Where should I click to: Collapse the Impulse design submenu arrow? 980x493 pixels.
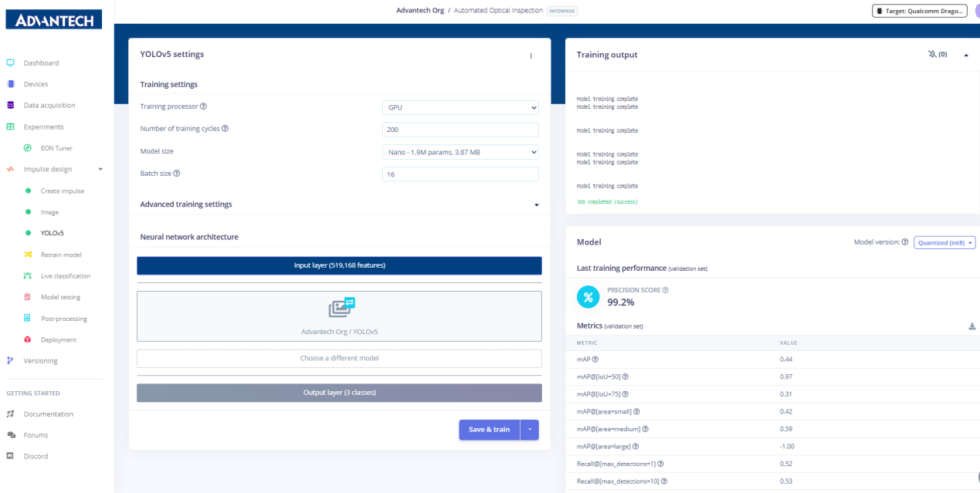(x=100, y=169)
